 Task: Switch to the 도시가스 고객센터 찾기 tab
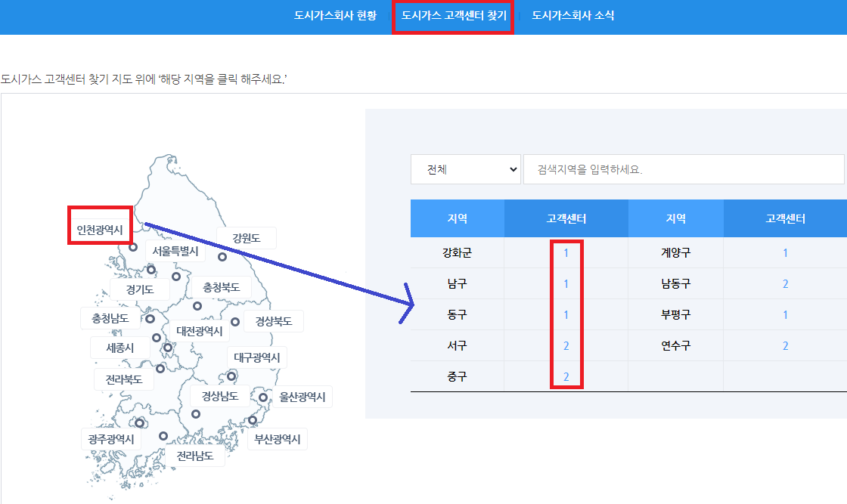tap(453, 15)
